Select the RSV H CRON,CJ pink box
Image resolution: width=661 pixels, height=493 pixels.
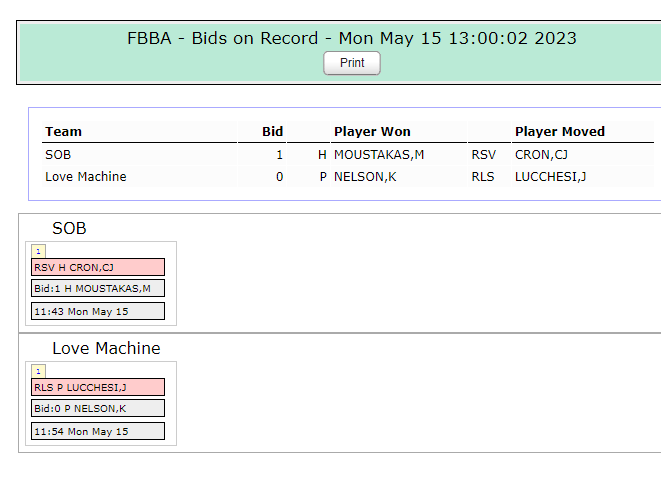(x=98, y=267)
